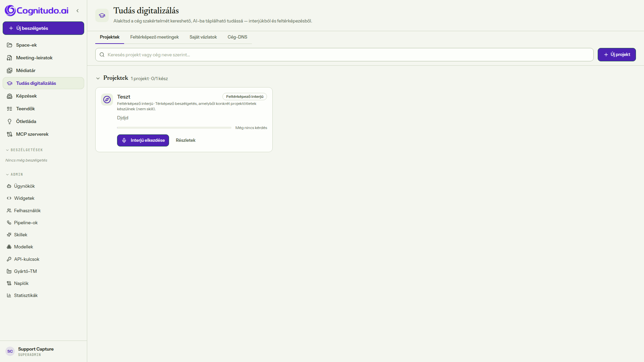Switch to the Saját vázlatok tab
Viewport: 644px width, 362px height.
(x=203, y=37)
